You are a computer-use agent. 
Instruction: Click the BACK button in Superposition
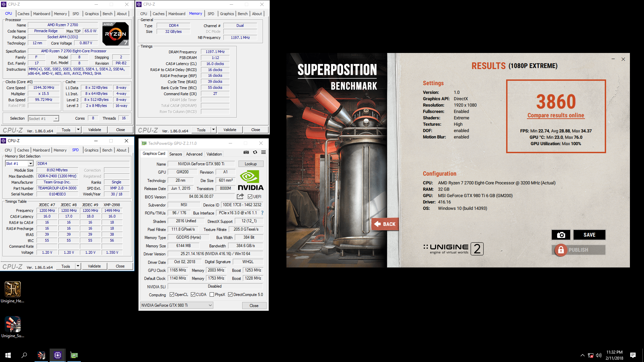(385, 224)
